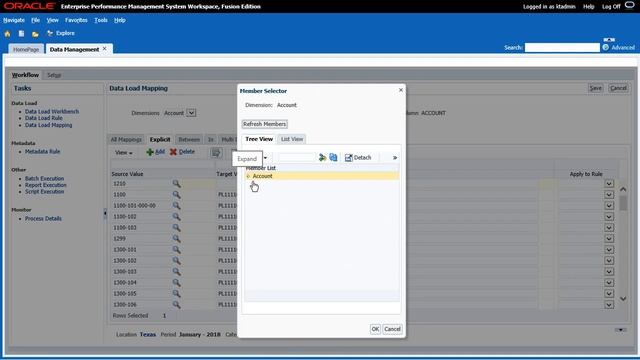This screenshot has width=640, height=360.
Task: Open the View dropdown in mapping toolbar
Action: click(123, 152)
